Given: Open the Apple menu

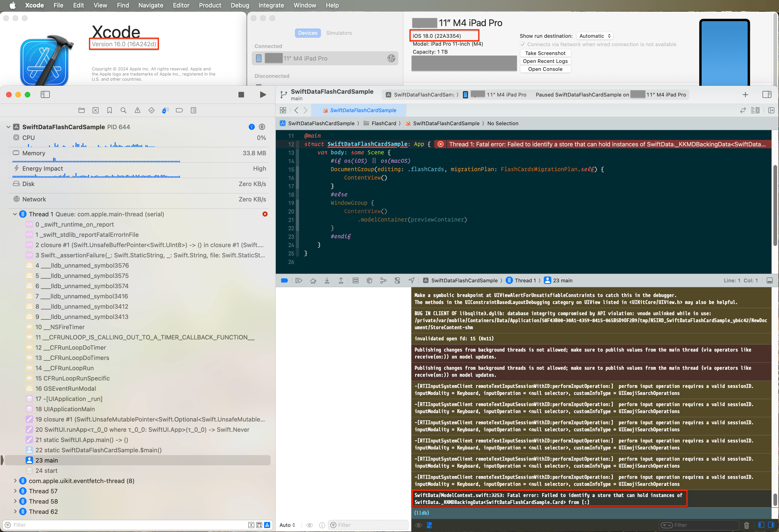Looking at the screenshot, I should pyautogui.click(x=12, y=5).
